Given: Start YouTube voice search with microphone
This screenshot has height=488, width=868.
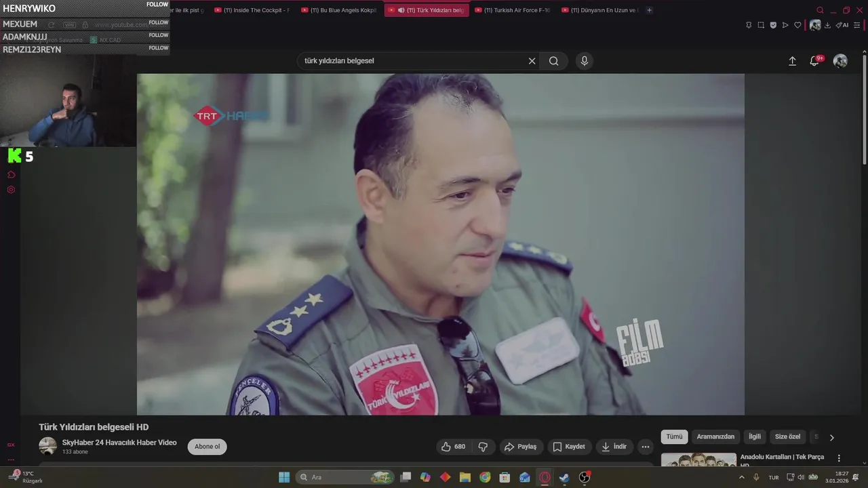Looking at the screenshot, I should pyautogui.click(x=585, y=61).
